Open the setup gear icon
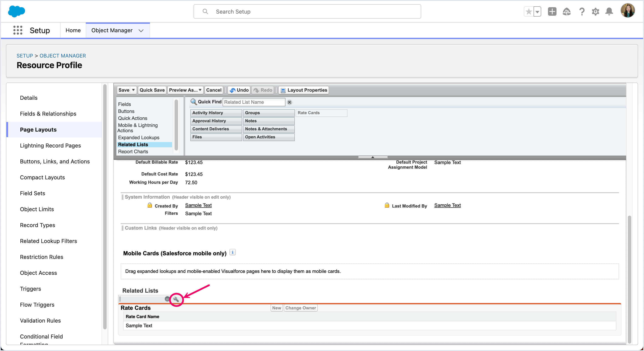The image size is (644, 351). 596,11
